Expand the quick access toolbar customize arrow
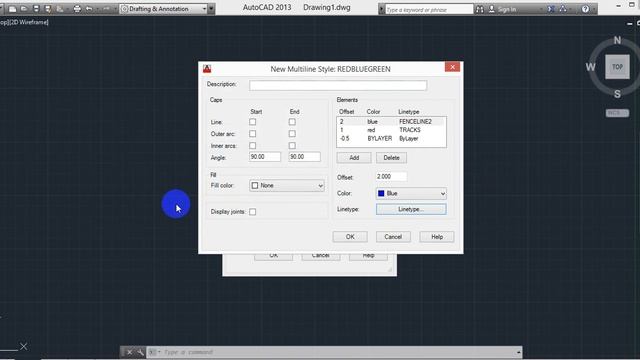The height and width of the screenshot is (360, 640). coord(211,9)
